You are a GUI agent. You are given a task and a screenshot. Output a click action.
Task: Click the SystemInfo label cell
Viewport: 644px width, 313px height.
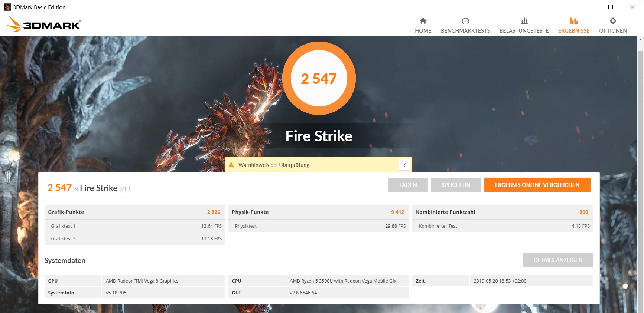click(x=73, y=293)
